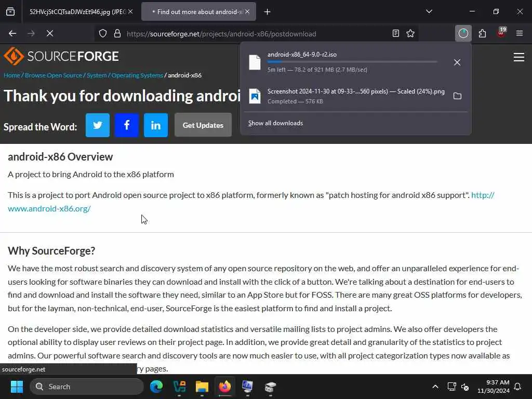This screenshot has width=532, height=399.
Task: Share on LinkedIn
Action: 156,125
